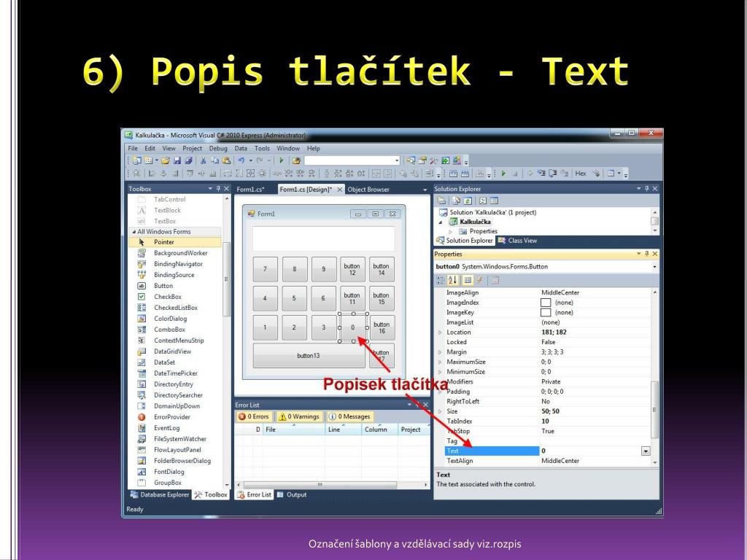Switch to the Object Browser tab
This screenshot has width=747, height=560.
[368, 190]
